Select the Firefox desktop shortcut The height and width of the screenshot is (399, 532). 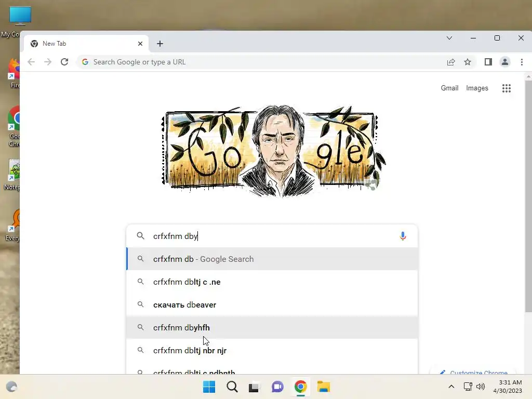(x=14, y=73)
